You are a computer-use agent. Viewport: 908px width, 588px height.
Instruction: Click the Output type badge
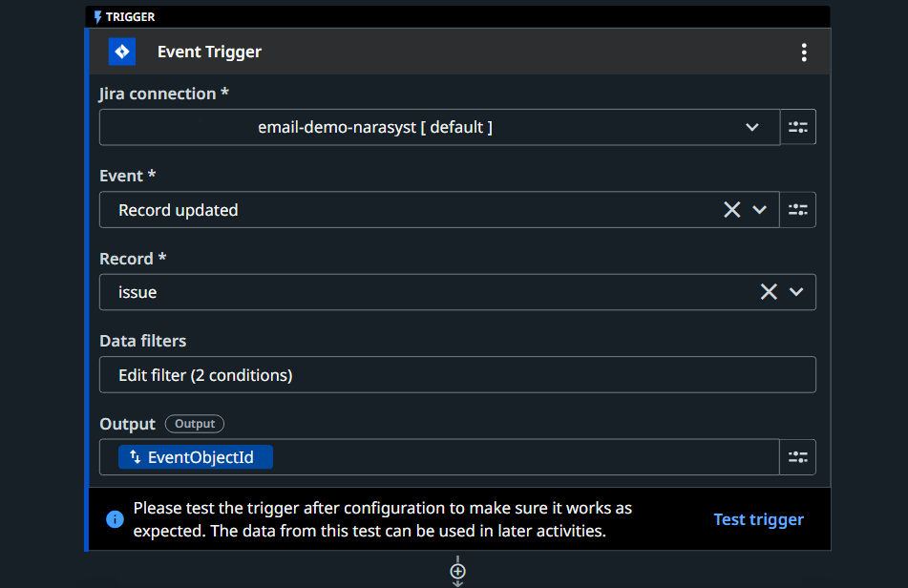pos(195,424)
